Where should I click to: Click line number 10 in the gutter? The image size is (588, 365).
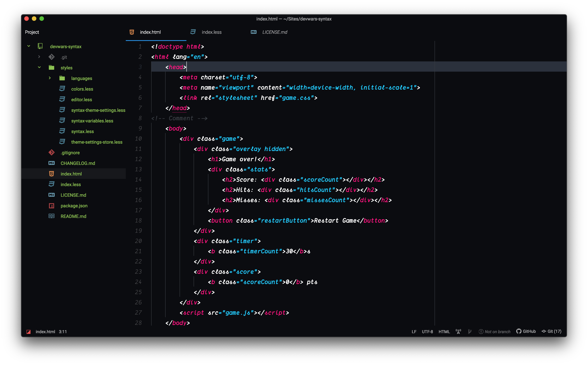click(x=138, y=139)
